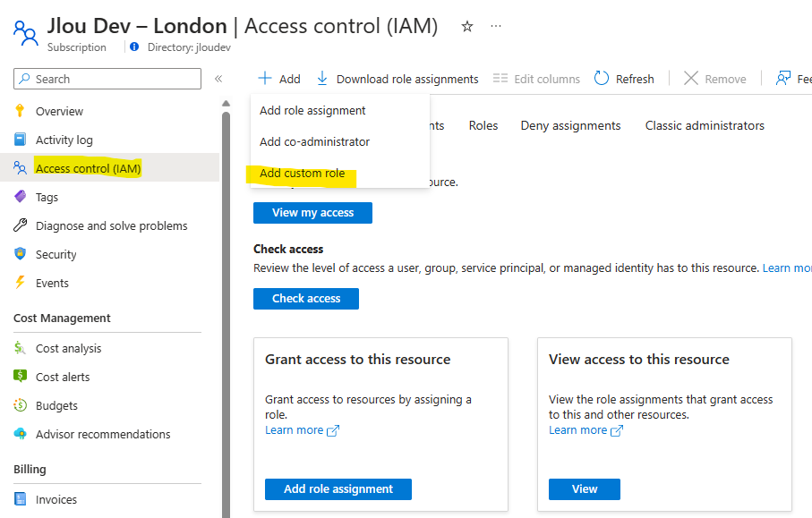Click the download arrow icon
812x518 pixels.
click(x=322, y=78)
